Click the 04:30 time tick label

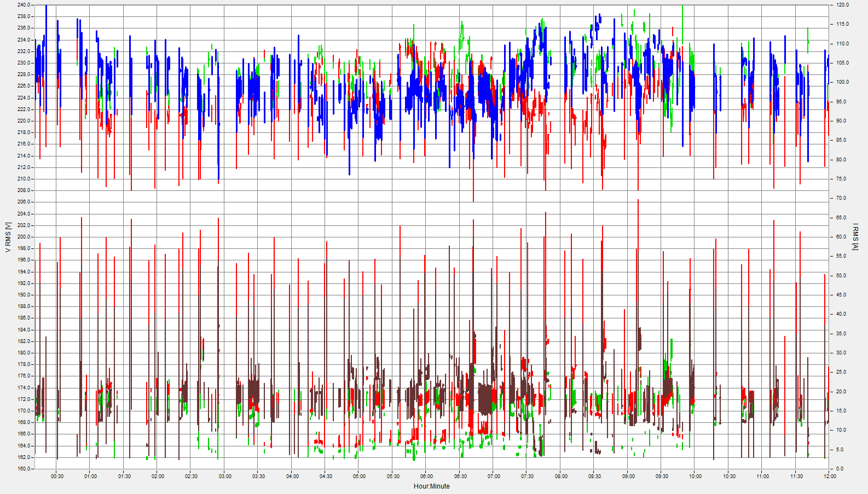click(326, 476)
